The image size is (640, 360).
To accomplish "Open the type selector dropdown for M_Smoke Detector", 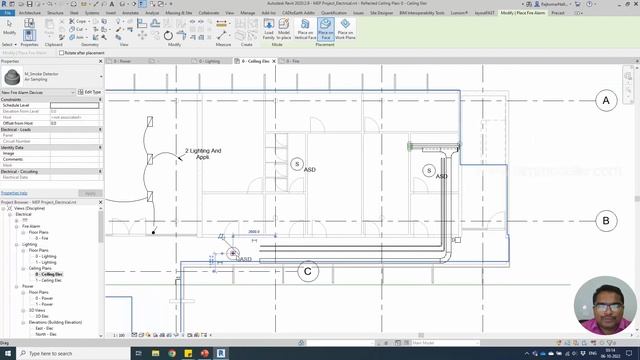I will 101,76.
